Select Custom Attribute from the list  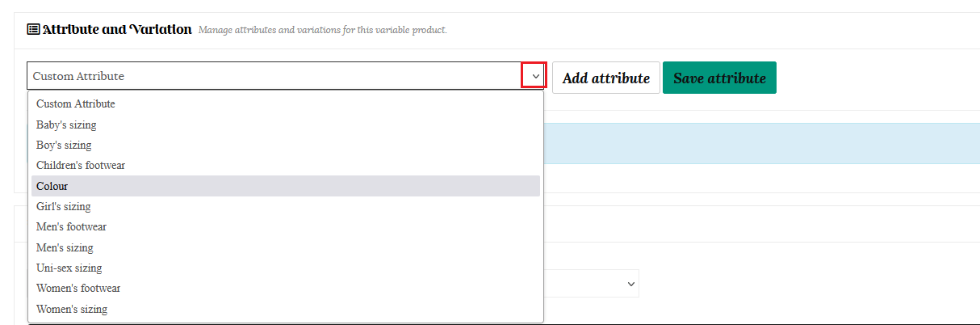(76, 104)
